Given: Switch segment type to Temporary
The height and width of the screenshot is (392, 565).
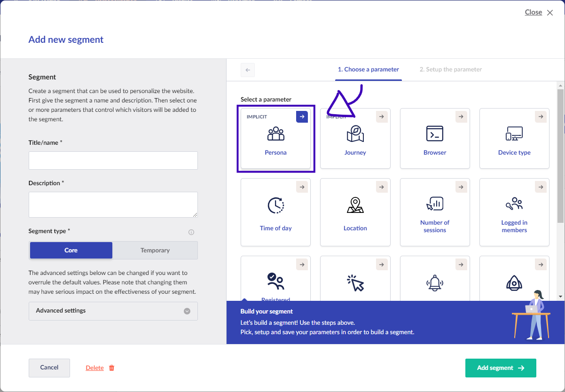Looking at the screenshot, I should pyautogui.click(x=155, y=251).
